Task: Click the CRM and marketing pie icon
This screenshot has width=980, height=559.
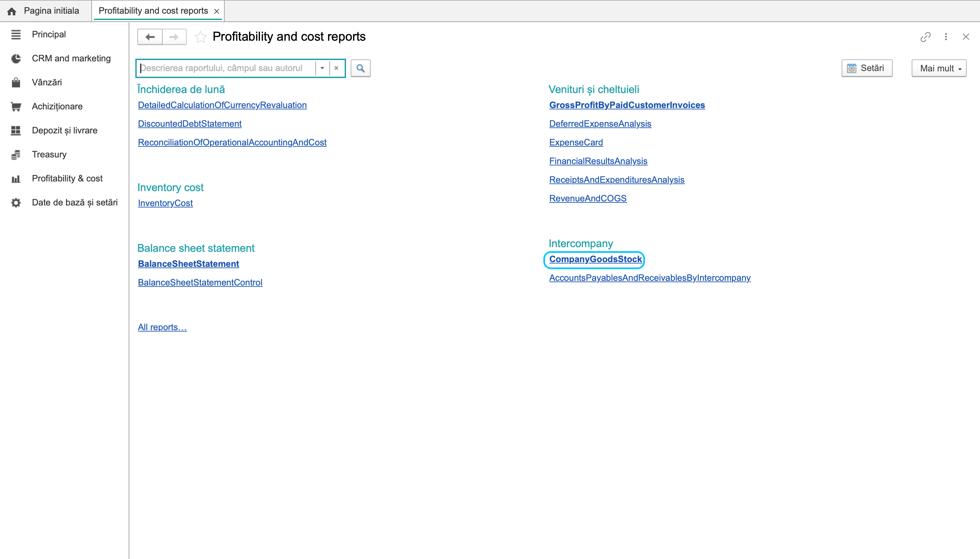Action: 16,58
